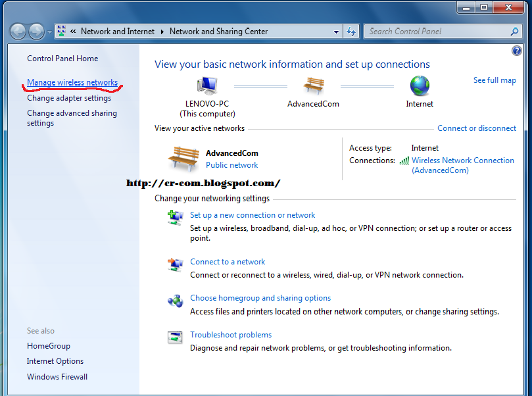The width and height of the screenshot is (532, 396).
Task: Open Change advanced sharing settings
Action: click(72, 118)
